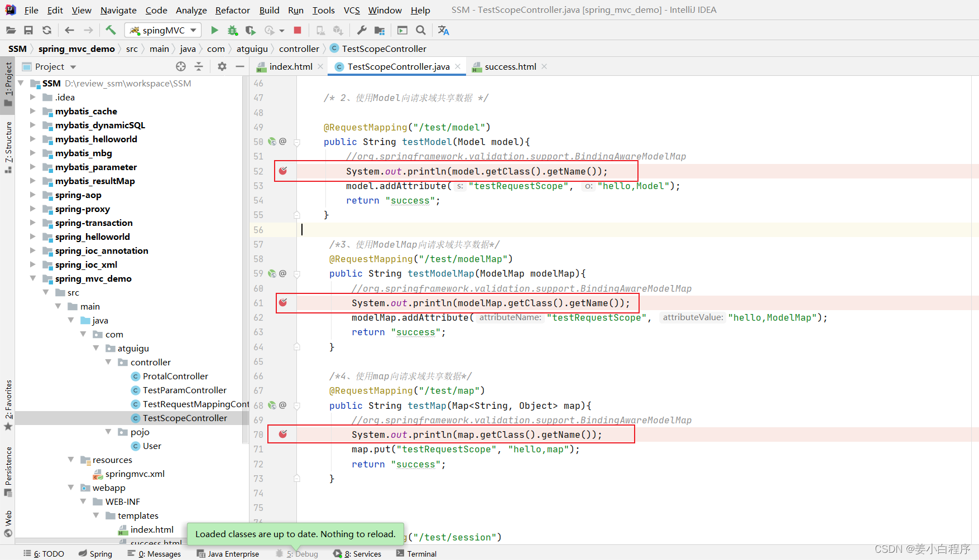Locate current file with the crosshair icon

(181, 66)
